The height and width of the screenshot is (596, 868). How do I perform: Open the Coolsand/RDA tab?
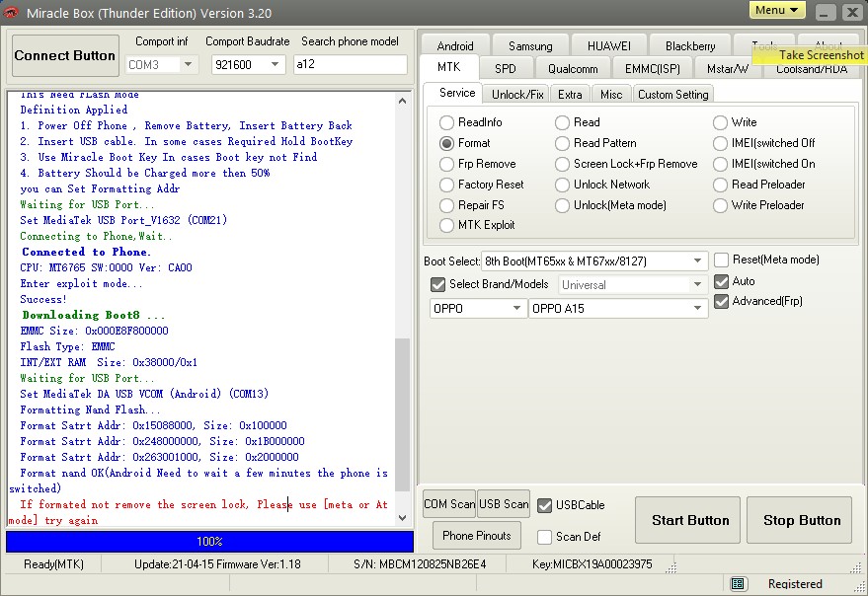[x=812, y=69]
